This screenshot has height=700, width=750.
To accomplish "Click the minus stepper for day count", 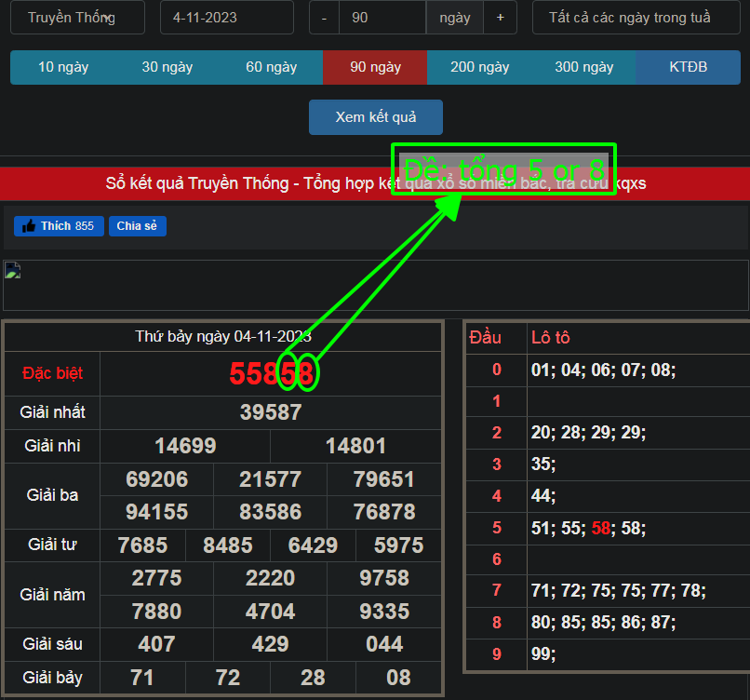I will click(x=324, y=18).
